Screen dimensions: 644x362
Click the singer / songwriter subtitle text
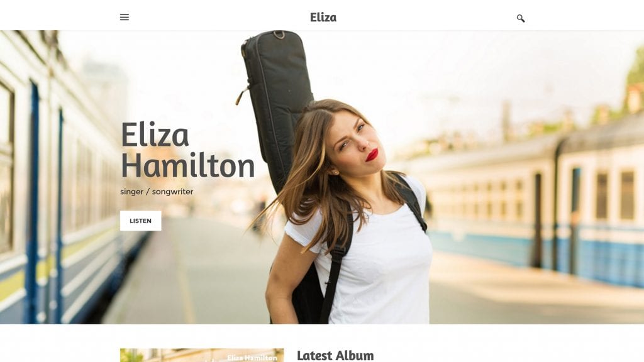tap(157, 192)
